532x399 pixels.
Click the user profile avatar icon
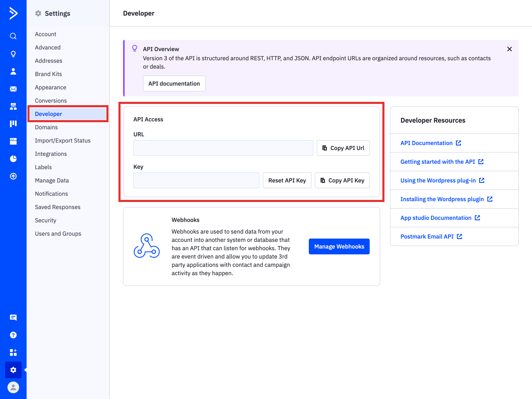pyautogui.click(x=13, y=387)
